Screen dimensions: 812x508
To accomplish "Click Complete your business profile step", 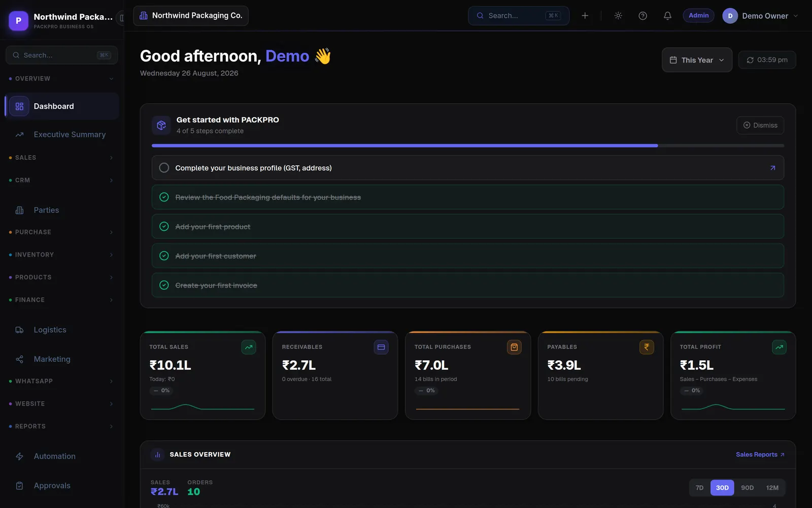I will (468, 168).
